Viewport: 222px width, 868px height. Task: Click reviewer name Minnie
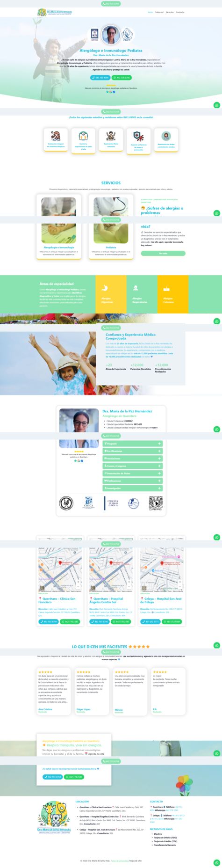119,709
